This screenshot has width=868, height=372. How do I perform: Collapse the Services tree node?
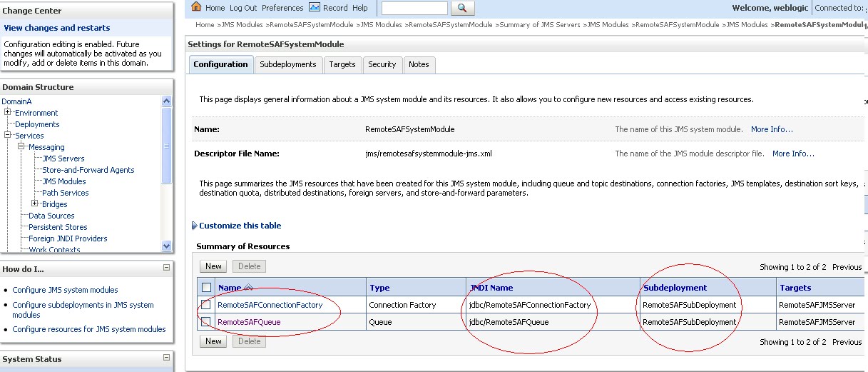8,135
